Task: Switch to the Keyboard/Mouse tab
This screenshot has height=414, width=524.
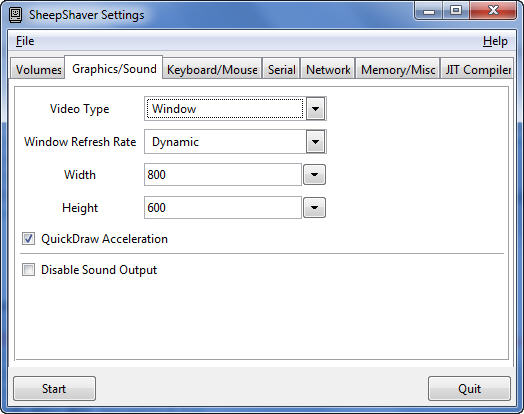Action: tap(212, 70)
